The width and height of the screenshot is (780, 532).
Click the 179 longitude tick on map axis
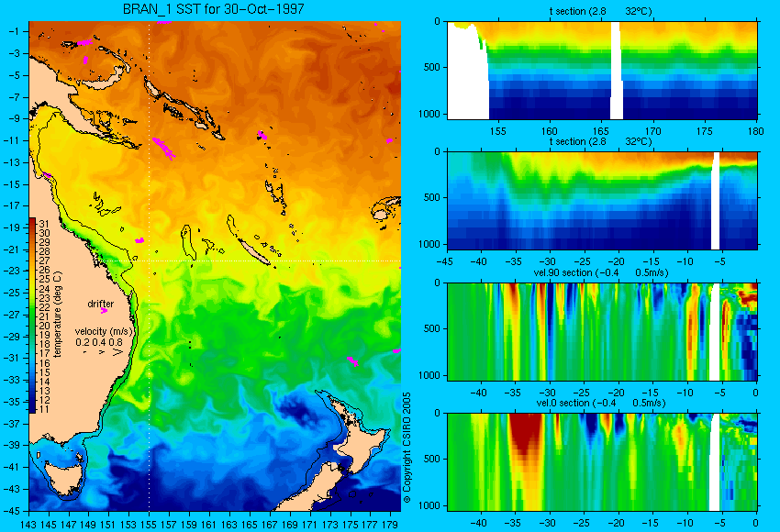point(389,525)
